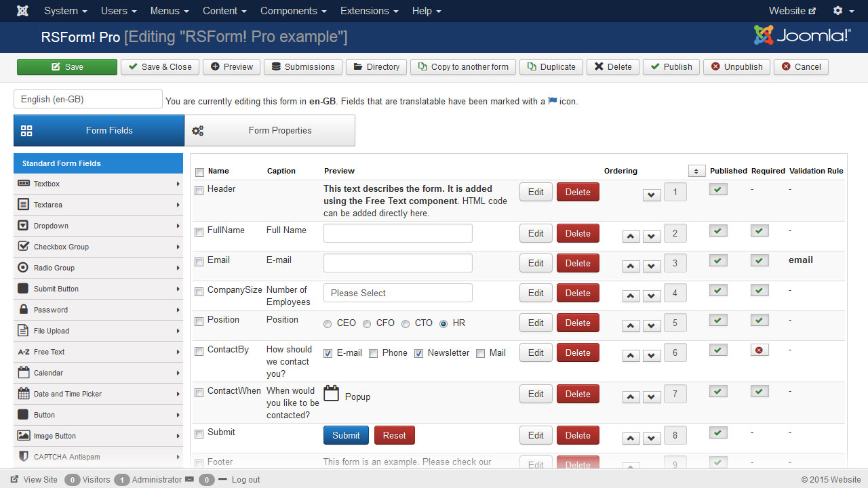Click the CAPTCHA Antispam shield icon

point(24,457)
